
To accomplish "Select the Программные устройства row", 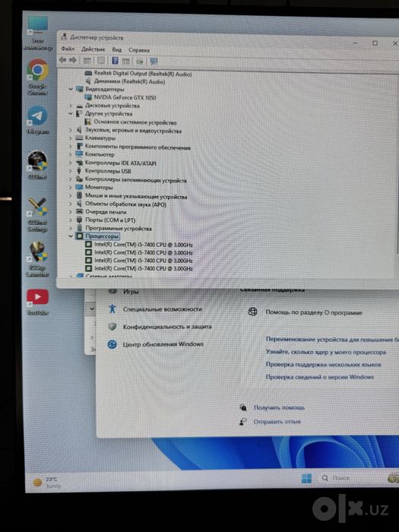I will click(x=119, y=228).
